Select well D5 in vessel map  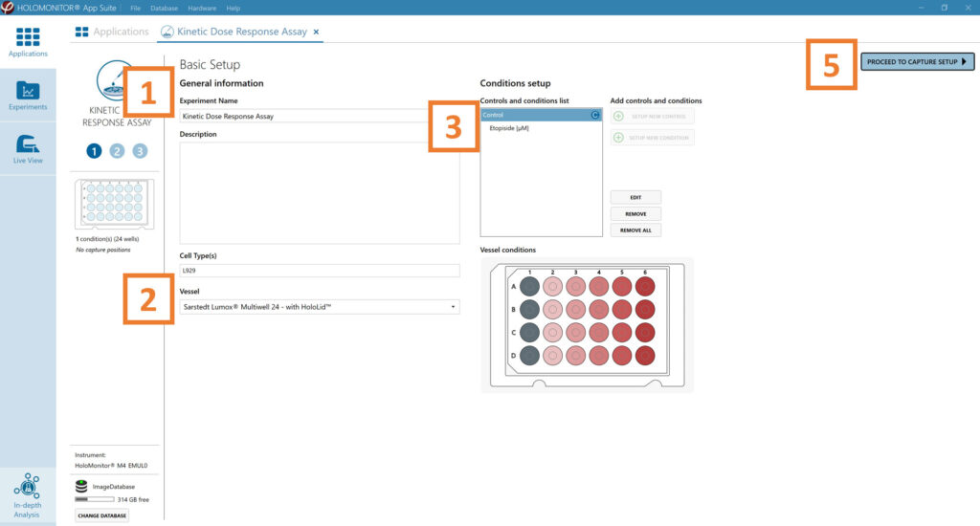pos(622,356)
